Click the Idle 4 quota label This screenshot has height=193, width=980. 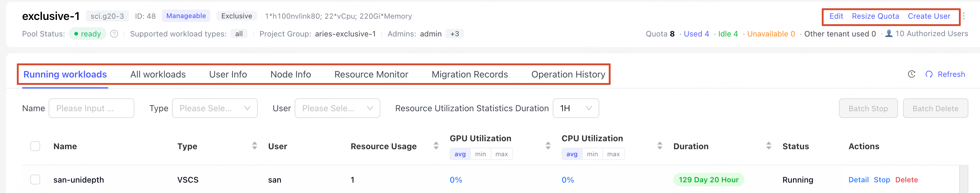click(728, 34)
